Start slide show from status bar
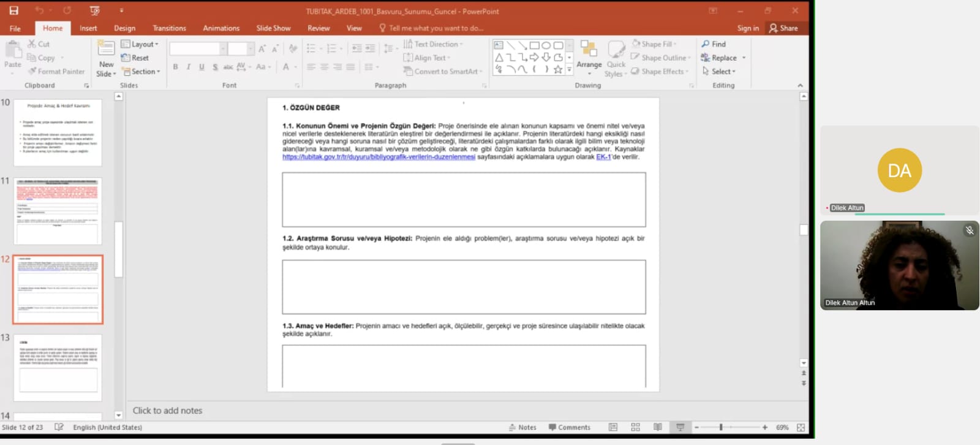 coord(680,427)
